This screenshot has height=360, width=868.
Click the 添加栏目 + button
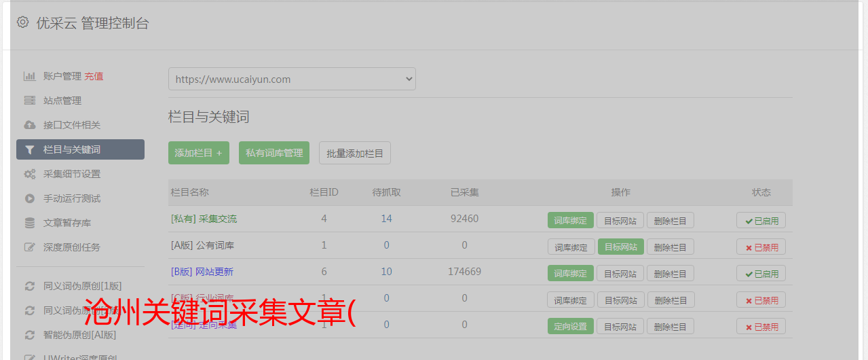(199, 153)
